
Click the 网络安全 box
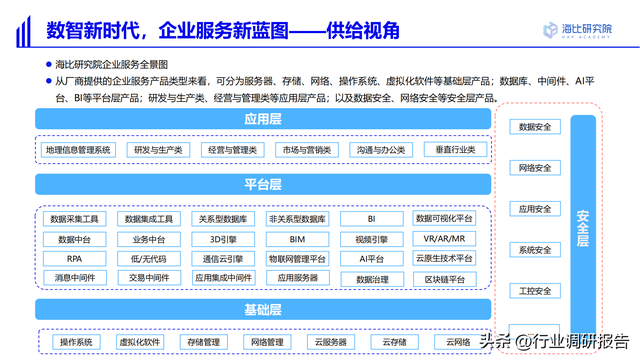click(535, 168)
